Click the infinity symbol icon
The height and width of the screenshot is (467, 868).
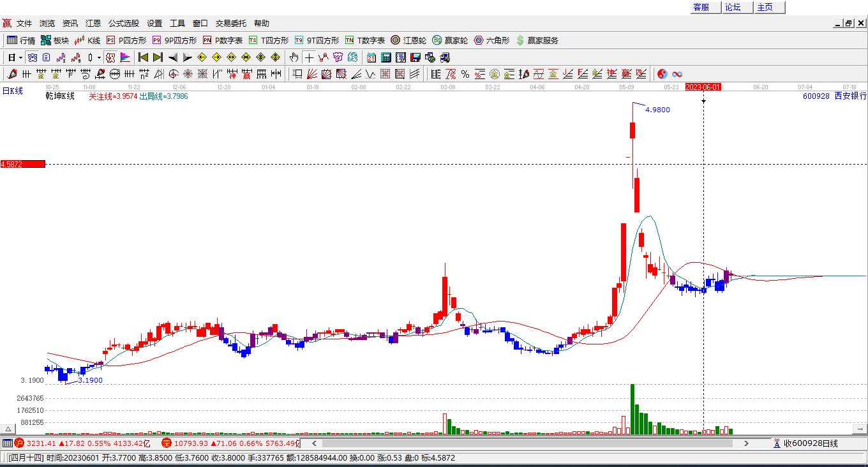pyautogui.click(x=677, y=74)
